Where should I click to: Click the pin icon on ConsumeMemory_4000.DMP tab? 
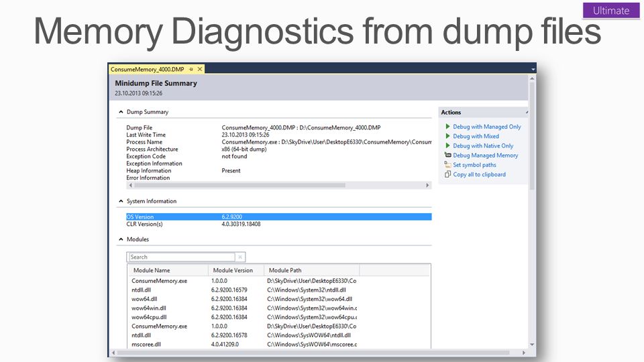191,69
